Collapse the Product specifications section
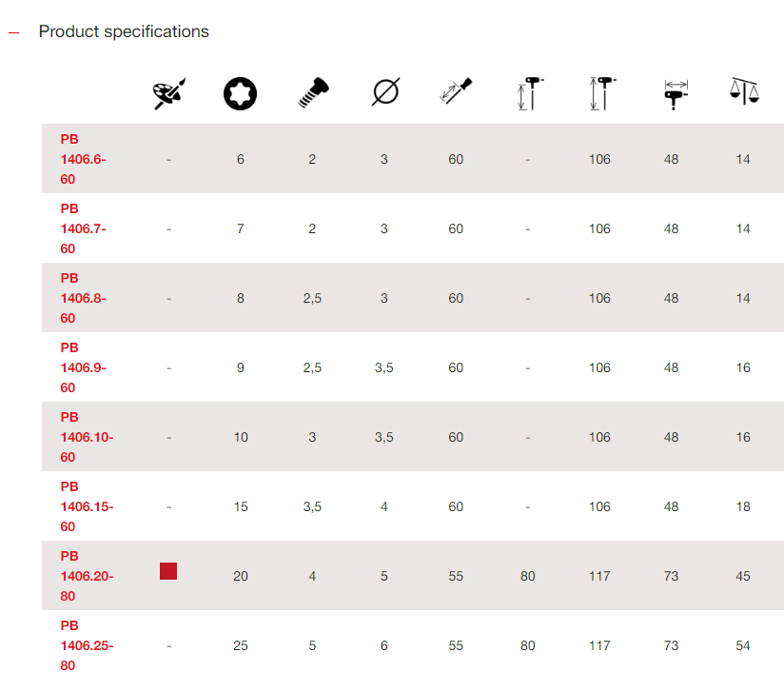The image size is (784, 692). pos(13,32)
